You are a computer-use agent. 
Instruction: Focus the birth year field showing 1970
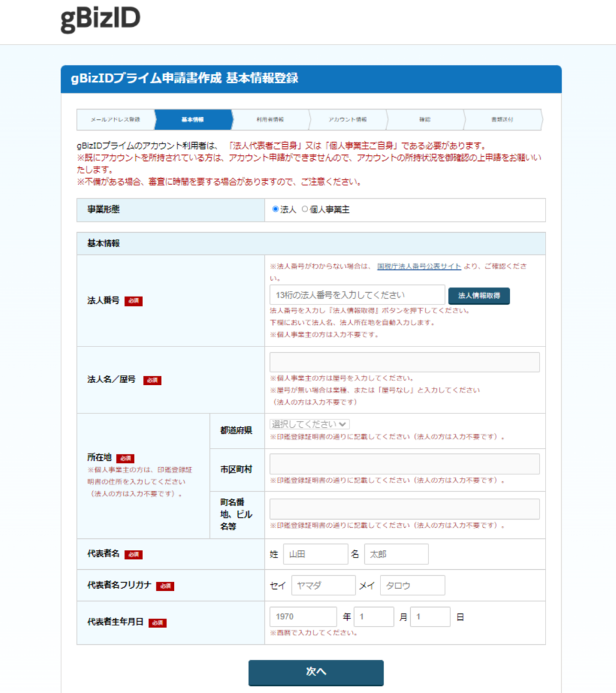click(303, 617)
